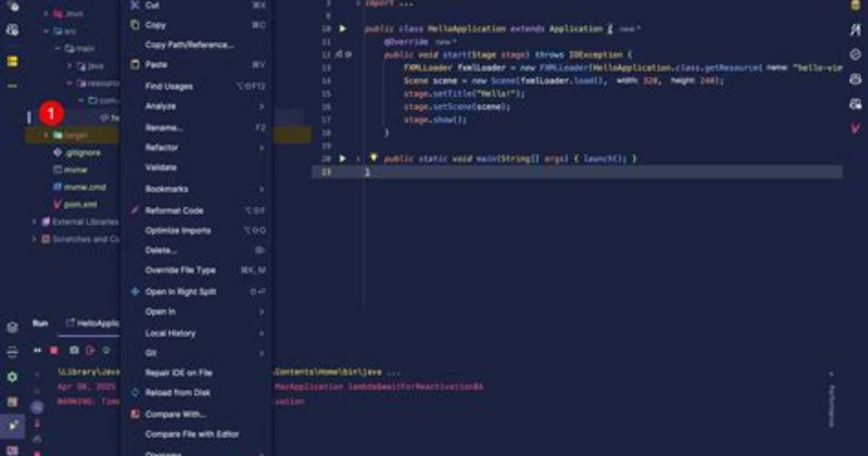Click the pom.xml file icon
The height and width of the screenshot is (456, 868).
(x=57, y=205)
